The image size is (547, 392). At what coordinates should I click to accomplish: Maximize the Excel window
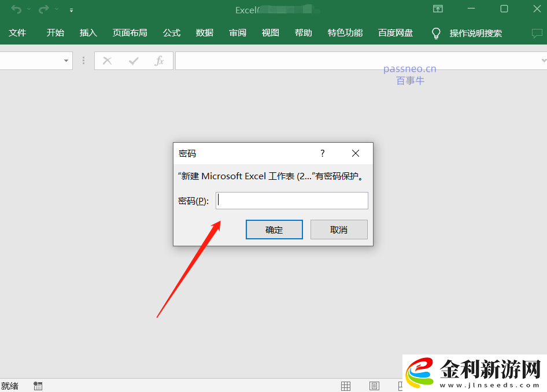click(x=504, y=8)
